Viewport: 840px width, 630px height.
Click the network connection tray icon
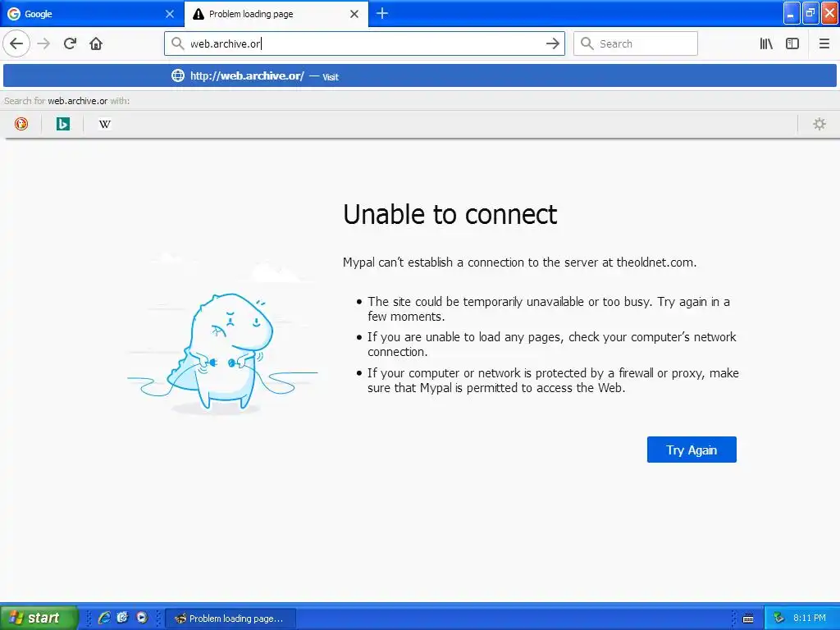(x=778, y=619)
